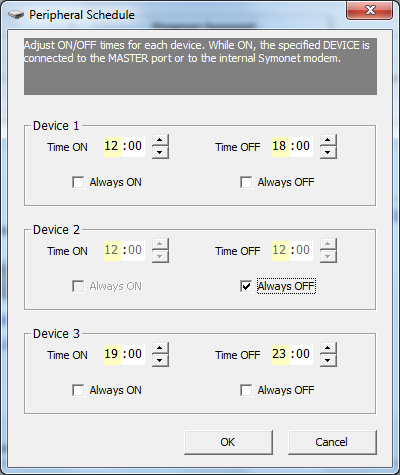
Task: Click the Peripheral Schedule title bar icon
Action: [x=16, y=15]
